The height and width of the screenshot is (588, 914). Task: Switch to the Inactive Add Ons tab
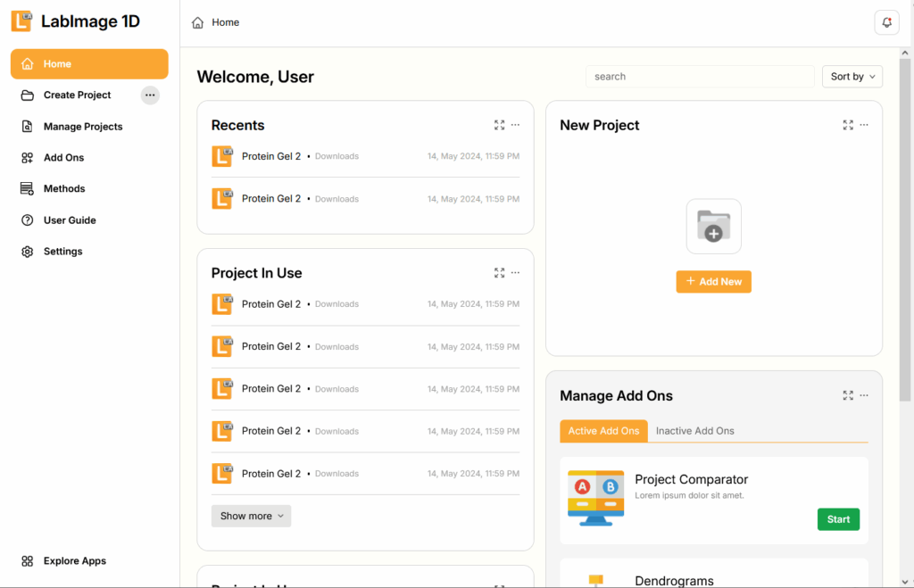point(694,431)
